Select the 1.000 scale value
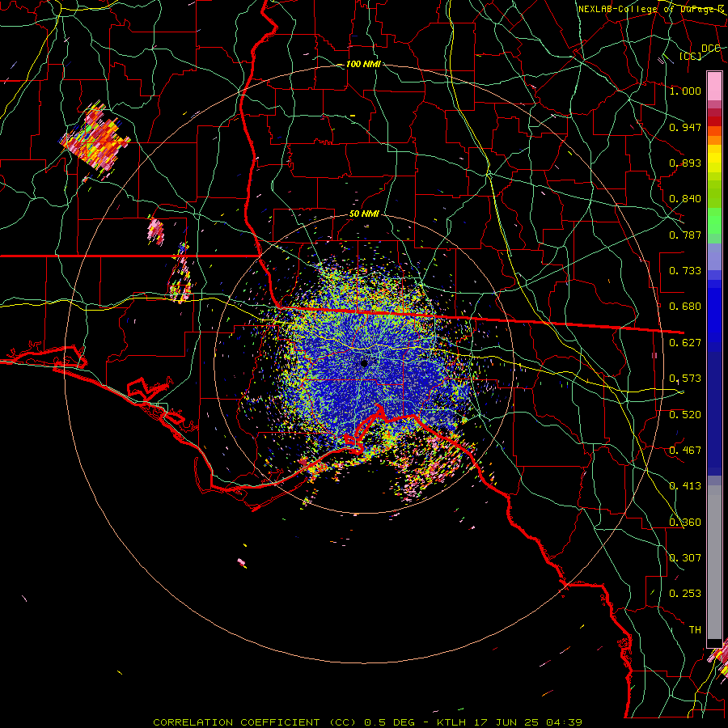 [x=685, y=91]
